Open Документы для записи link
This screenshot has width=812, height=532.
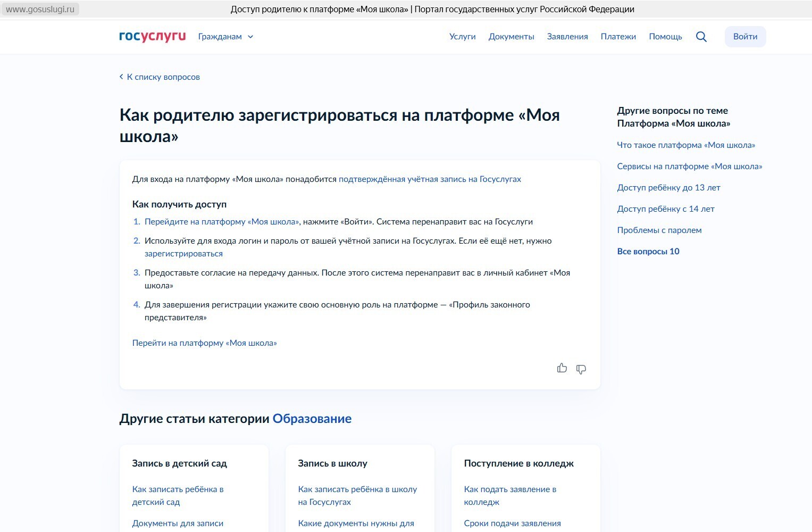178,523
